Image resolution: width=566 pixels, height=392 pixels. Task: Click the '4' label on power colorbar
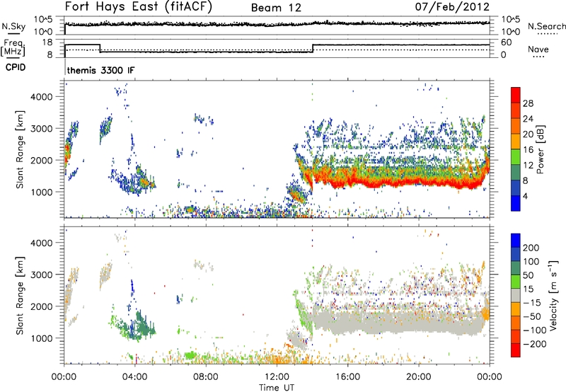pos(526,196)
